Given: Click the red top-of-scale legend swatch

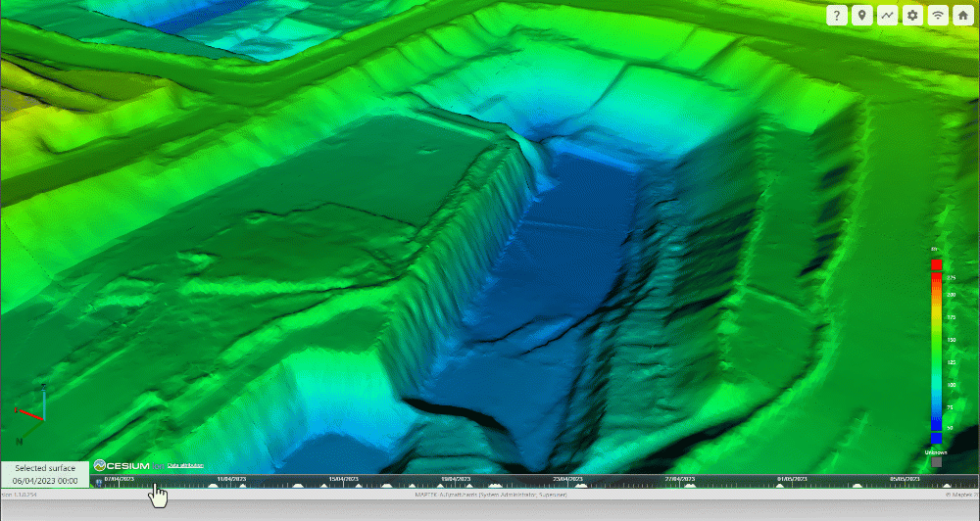Looking at the screenshot, I should pyautogui.click(x=936, y=264).
